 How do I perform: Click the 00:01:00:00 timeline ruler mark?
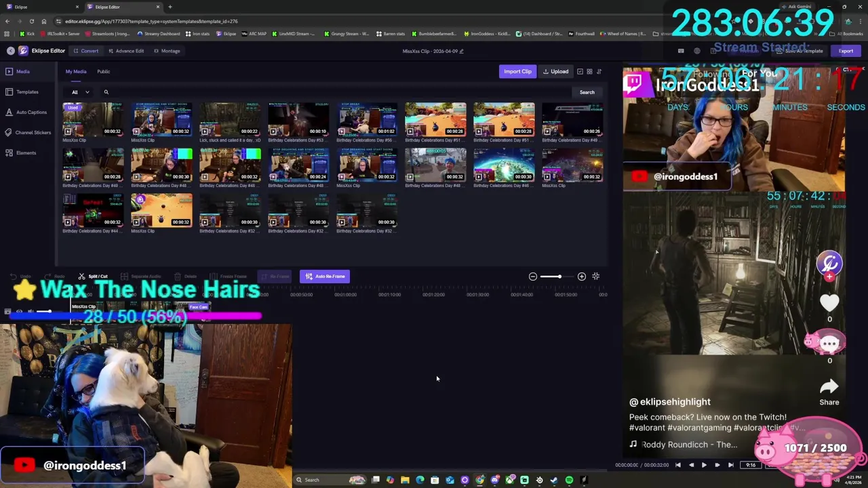[x=345, y=295]
